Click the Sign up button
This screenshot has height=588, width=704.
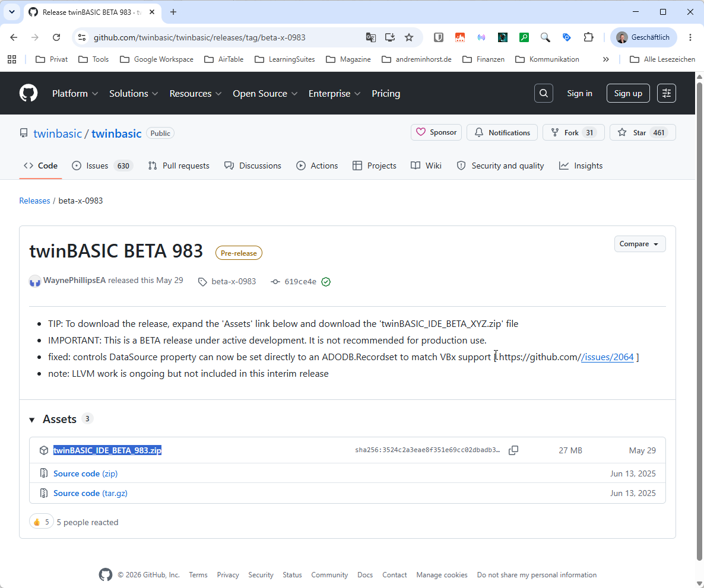[x=627, y=93]
